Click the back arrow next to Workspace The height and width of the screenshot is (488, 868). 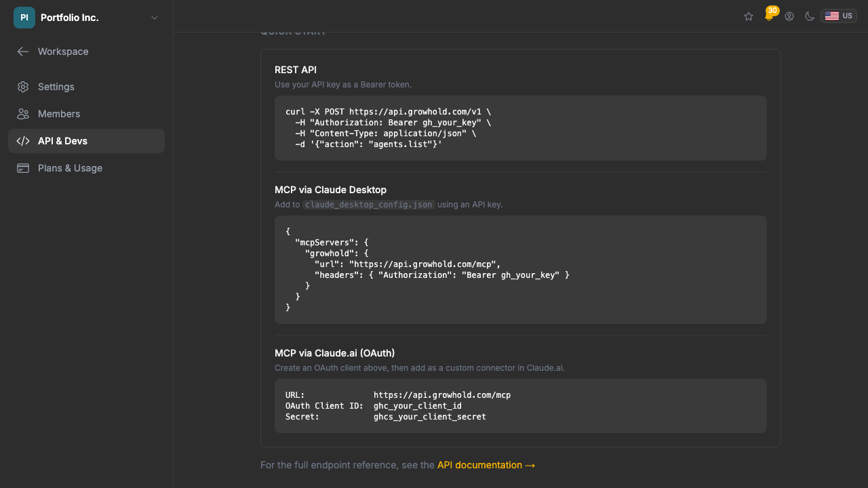(x=23, y=52)
